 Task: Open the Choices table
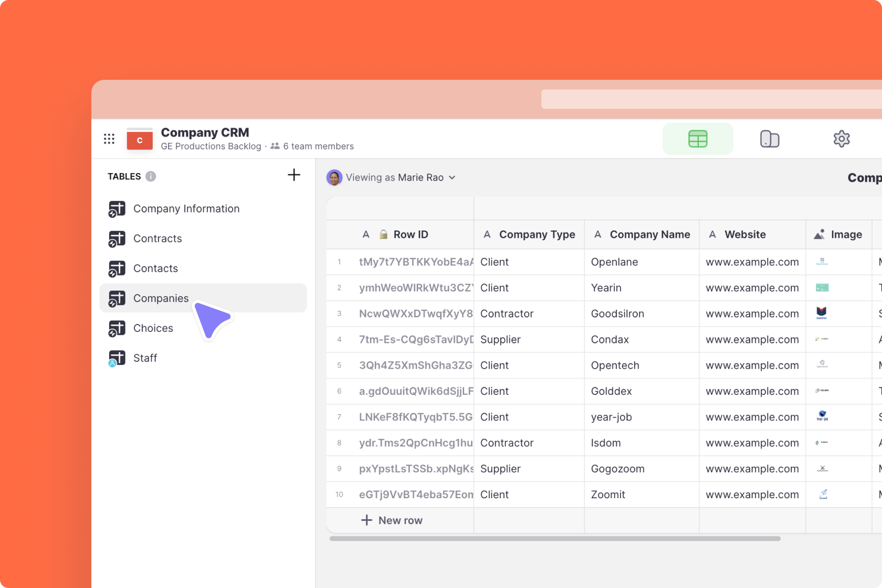pos(153,328)
